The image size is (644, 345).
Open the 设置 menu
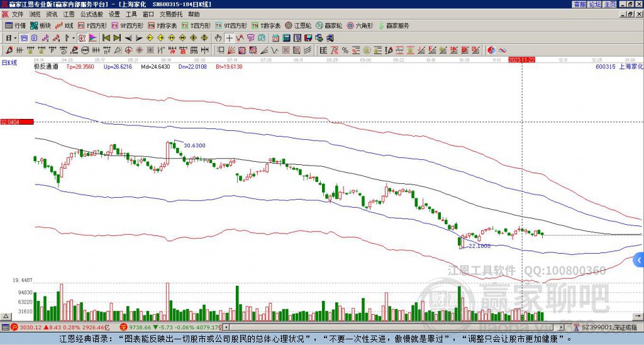[x=114, y=14]
